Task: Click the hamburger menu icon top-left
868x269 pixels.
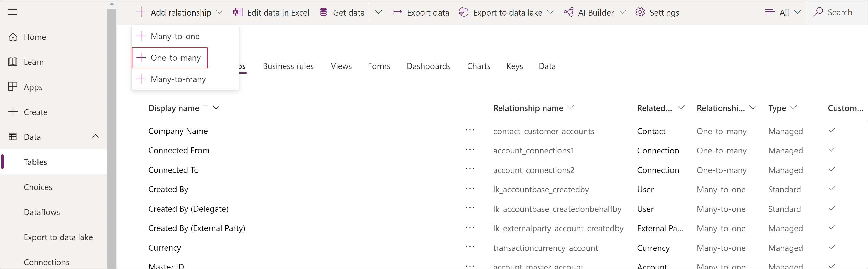Action: pos(15,12)
